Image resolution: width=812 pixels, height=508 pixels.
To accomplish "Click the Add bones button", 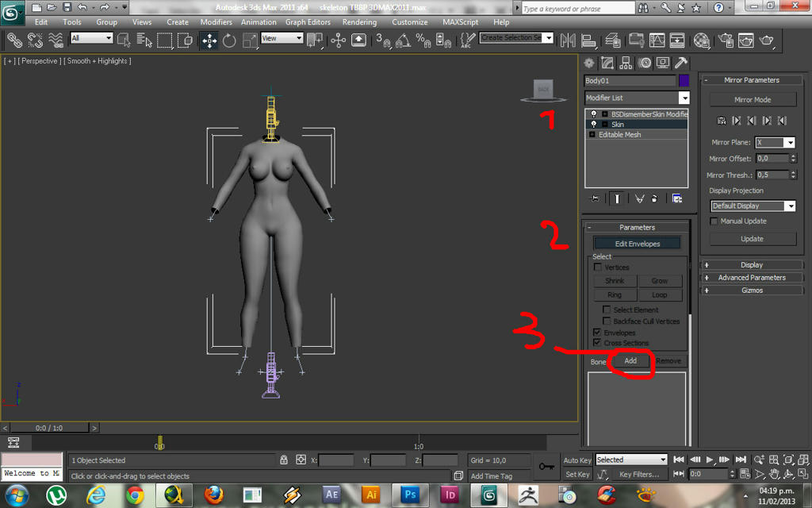I will coord(630,361).
